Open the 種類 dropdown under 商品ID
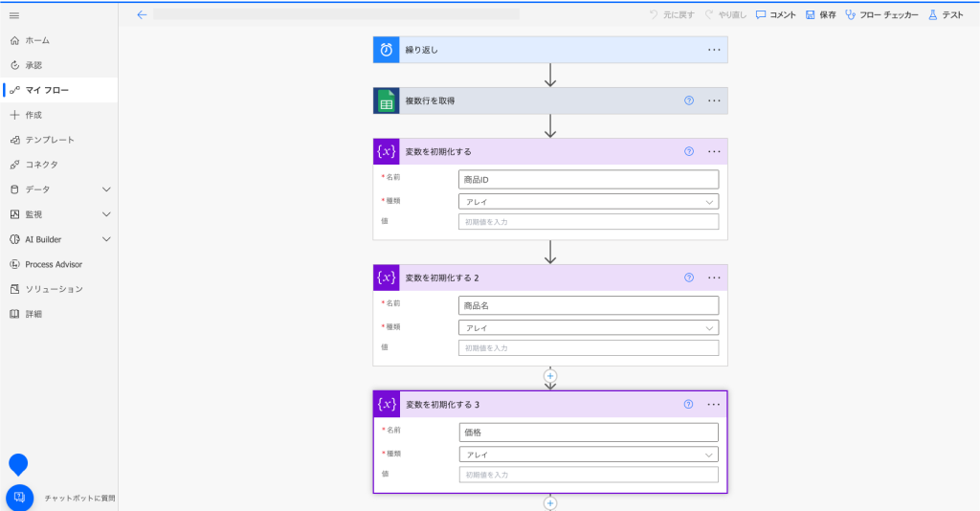 tap(589, 202)
